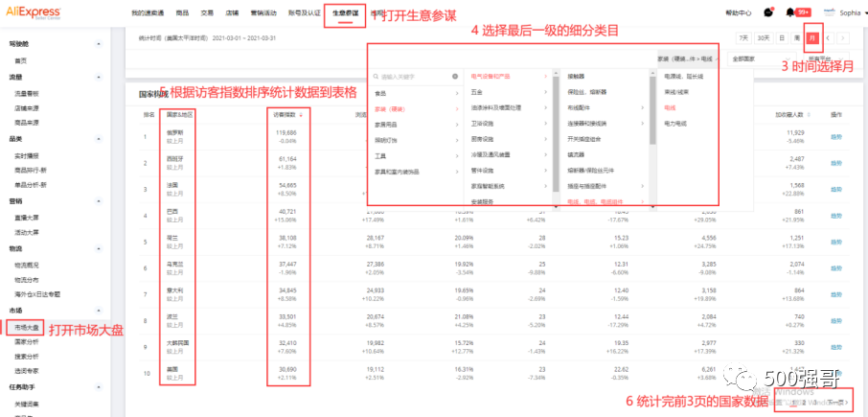868x417 pixels.
Task: Open the notification bell icon
Action: (x=790, y=12)
